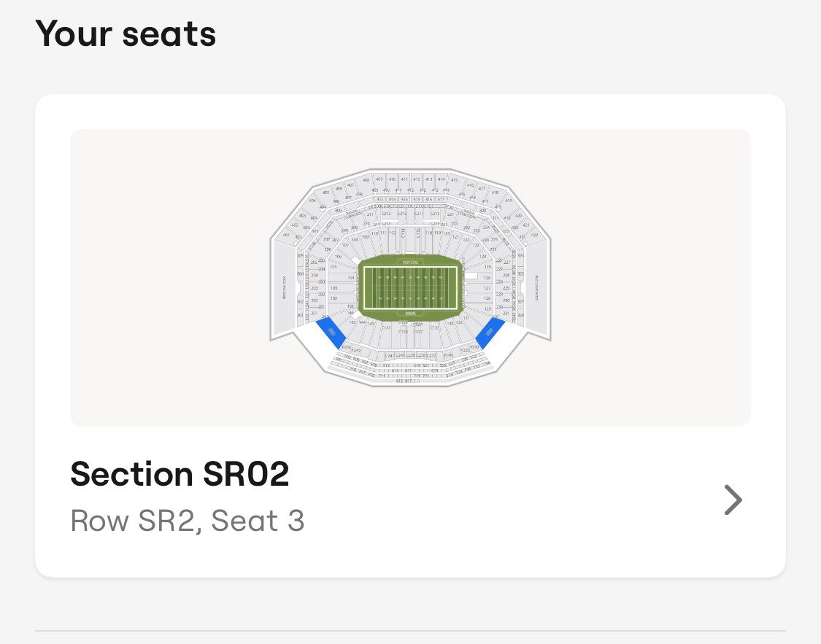This screenshot has width=821, height=644.
Task: Select section 401 on the stadium map
Action: pyautogui.click(x=286, y=235)
